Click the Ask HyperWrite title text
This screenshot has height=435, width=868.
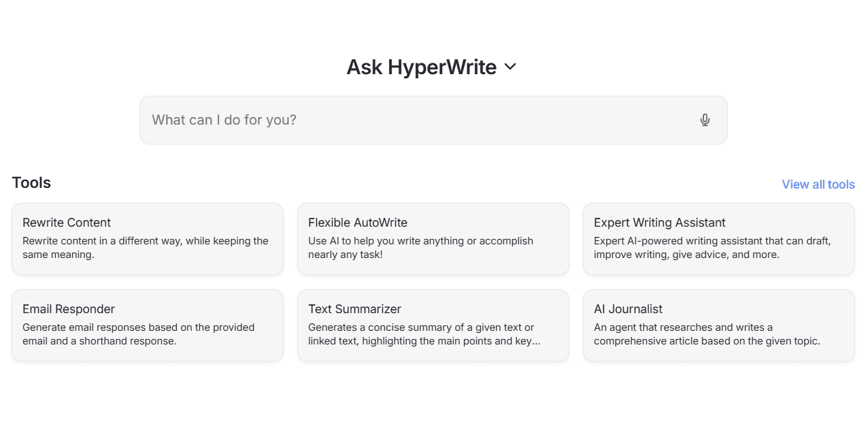(421, 67)
